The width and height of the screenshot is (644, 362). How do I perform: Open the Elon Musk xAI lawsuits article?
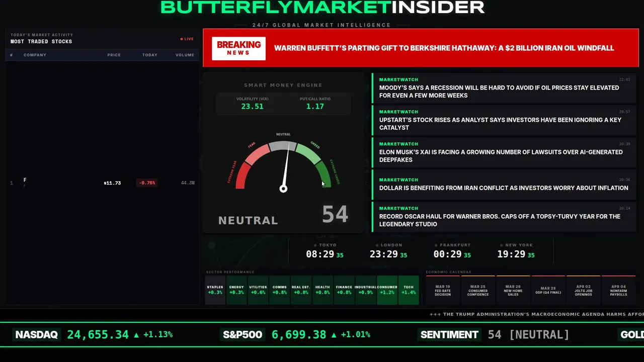(504, 152)
